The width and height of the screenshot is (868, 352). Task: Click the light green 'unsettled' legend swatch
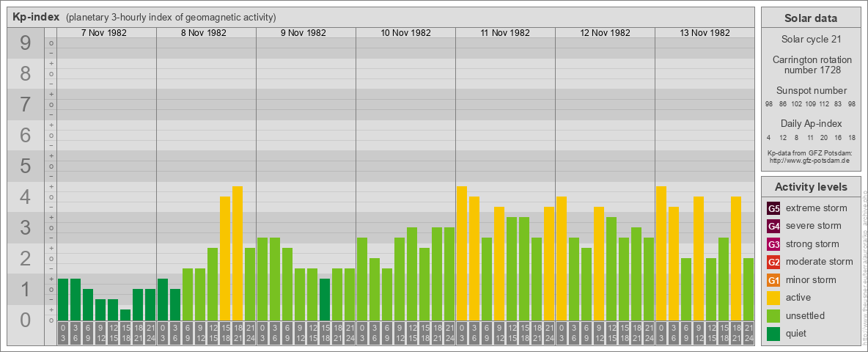[x=773, y=315]
